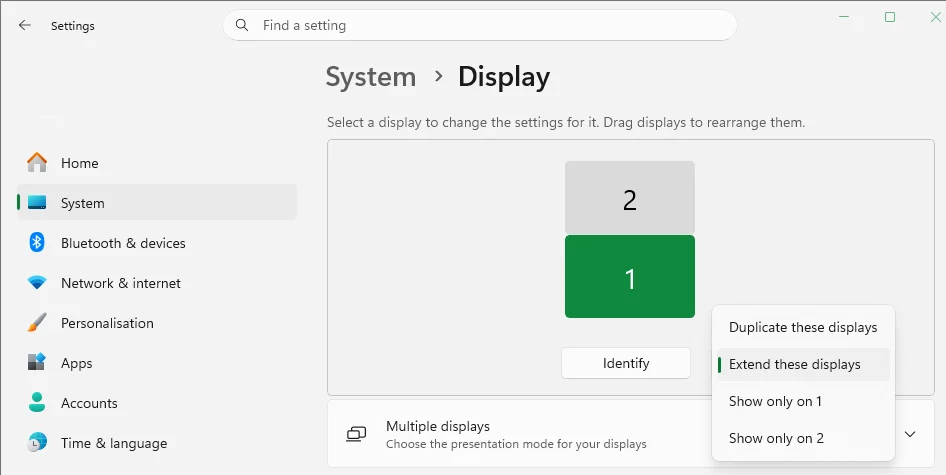Open Network & internet settings
The height and width of the screenshot is (475, 946).
(157, 282)
